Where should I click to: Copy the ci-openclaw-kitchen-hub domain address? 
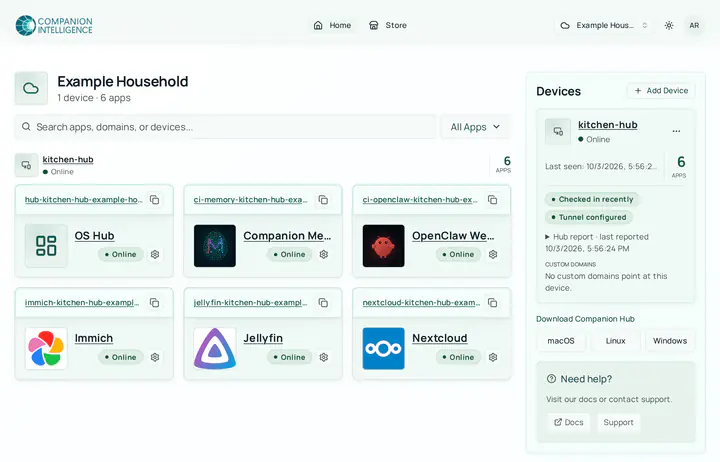(x=492, y=200)
